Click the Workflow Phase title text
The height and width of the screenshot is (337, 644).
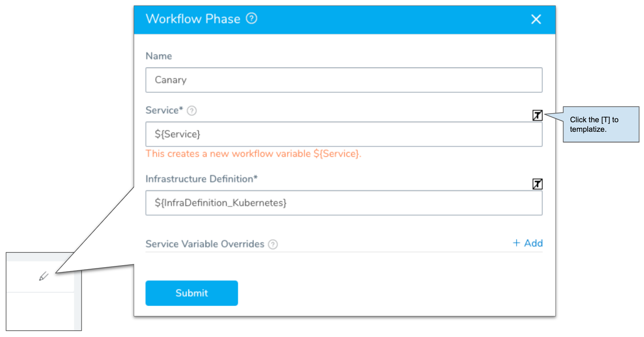[x=193, y=19]
